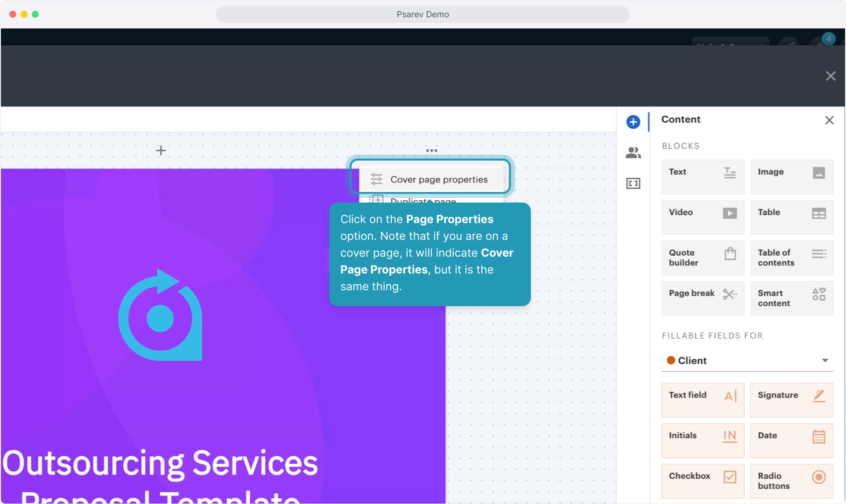The height and width of the screenshot is (504, 846).
Task: Open the recipients people icon
Action: click(x=633, y=153)
